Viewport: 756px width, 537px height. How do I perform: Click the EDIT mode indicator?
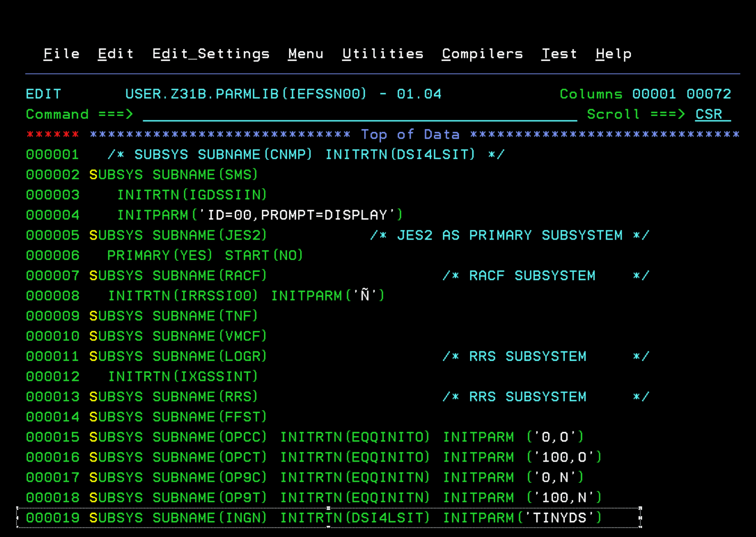point(43,94)
